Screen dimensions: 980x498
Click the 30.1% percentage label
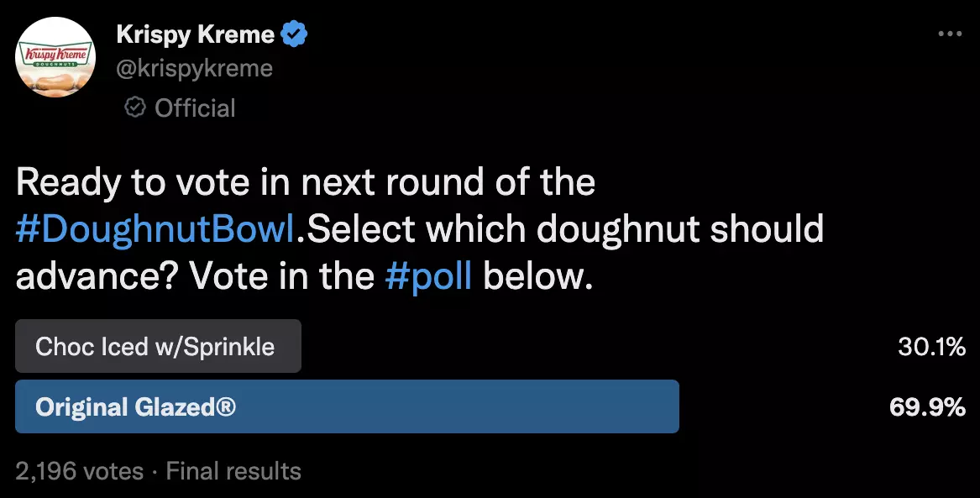(x=927, y=346)
